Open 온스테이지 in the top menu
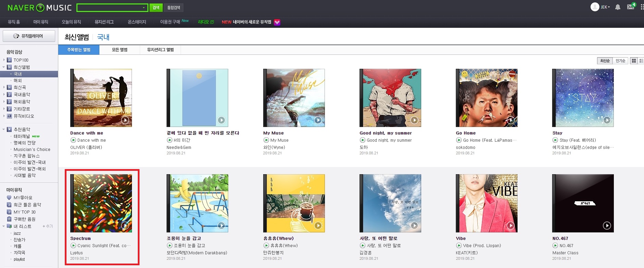Screen dimensions: 644x268 pyautogui.click(x=137, y=22)
